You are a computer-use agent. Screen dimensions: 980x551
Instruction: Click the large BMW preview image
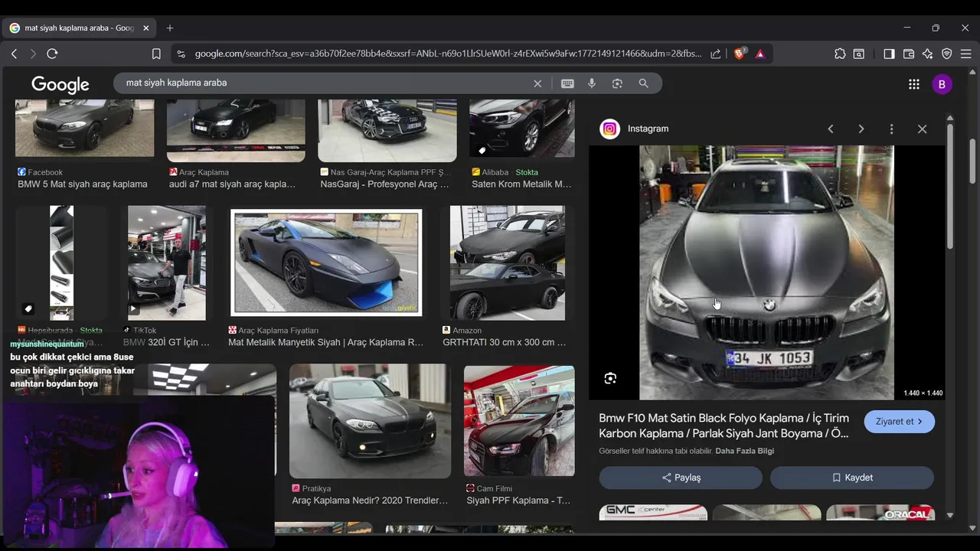pos(766,272)
